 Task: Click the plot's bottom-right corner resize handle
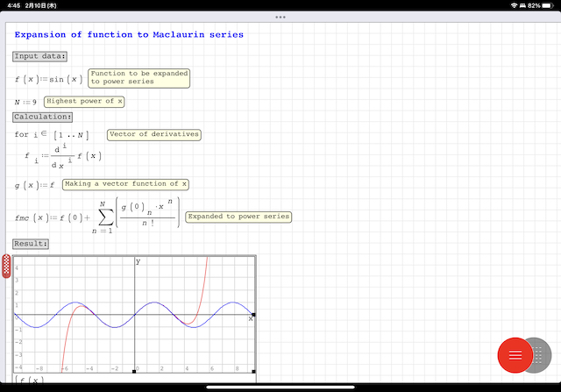point(254,372)
